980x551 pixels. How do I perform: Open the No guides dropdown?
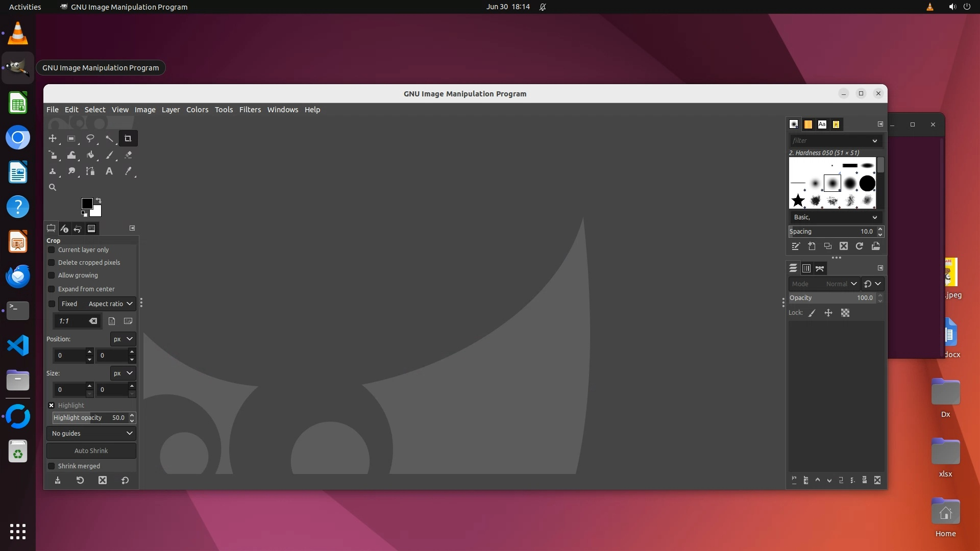(91, 434)
